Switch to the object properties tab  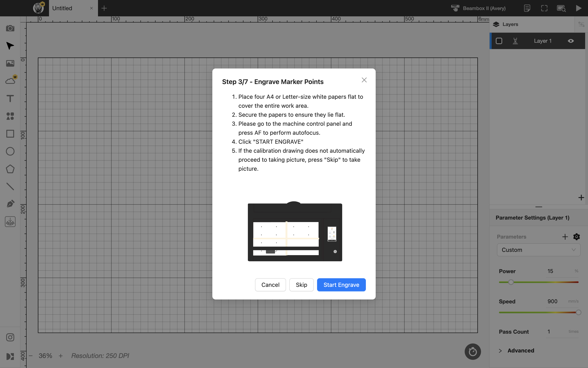pyautogui.click(x=581, y=24)
